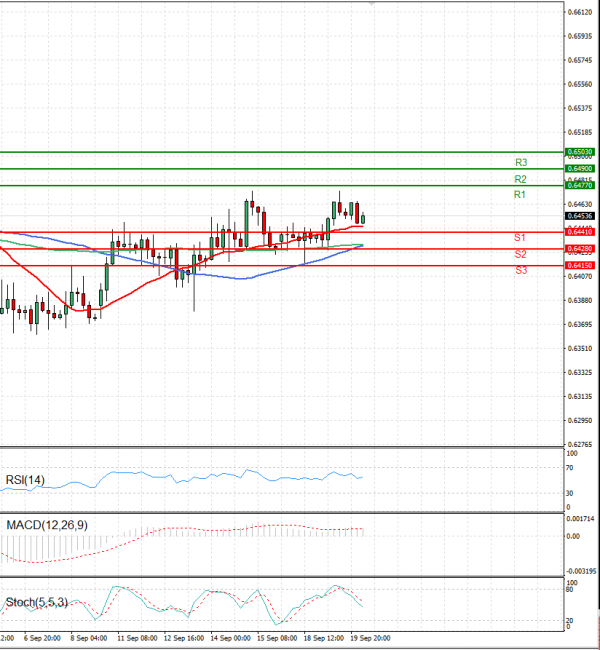Click the 0.65030 green price tag
This screenshot has width=600, height=650.
click(x=580, y=152)
